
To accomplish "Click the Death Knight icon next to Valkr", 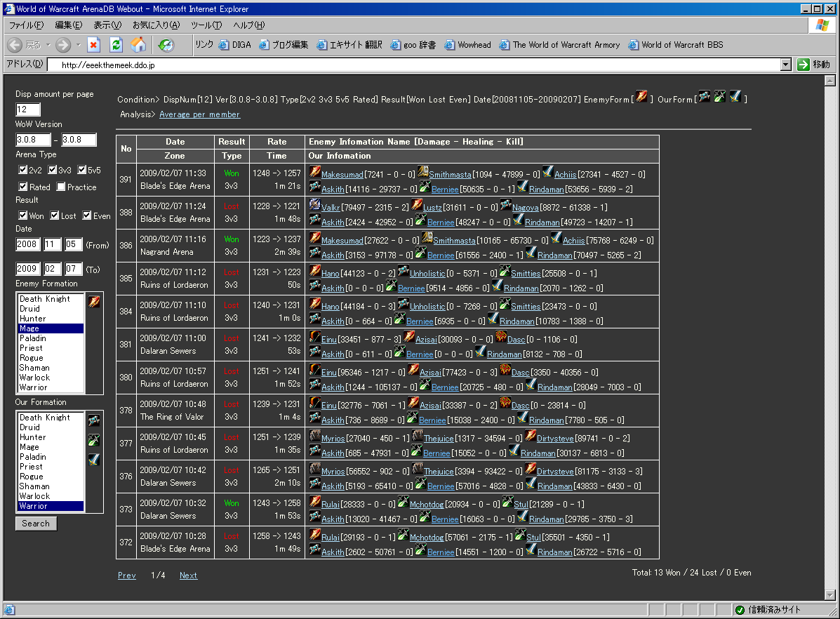I will tap(315, 205).
